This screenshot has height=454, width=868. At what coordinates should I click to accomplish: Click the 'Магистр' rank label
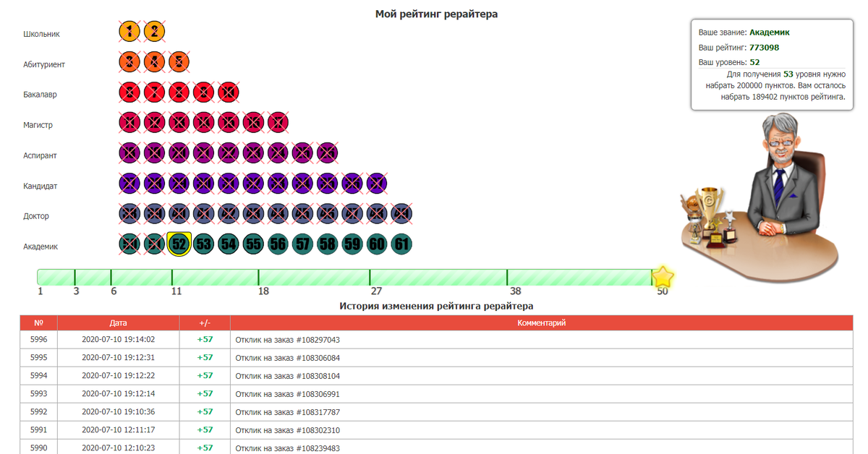38,125
